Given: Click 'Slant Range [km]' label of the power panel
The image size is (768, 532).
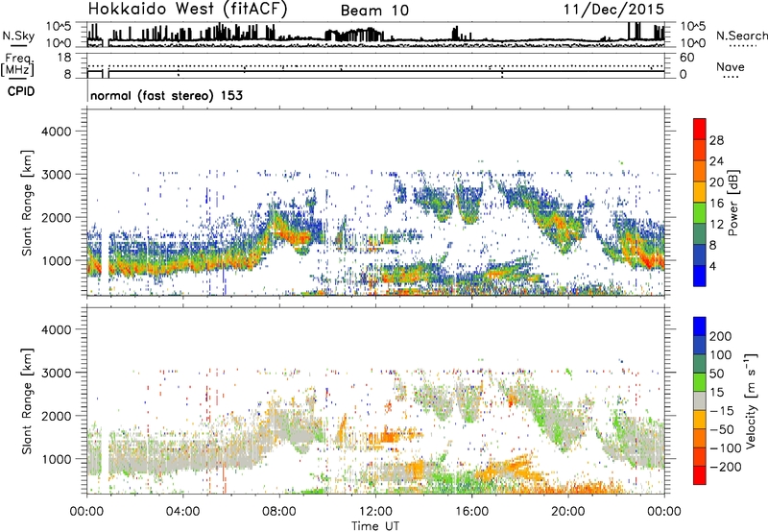Looking at the screenshot, I should pyautogui.click(x=27, y=203).
